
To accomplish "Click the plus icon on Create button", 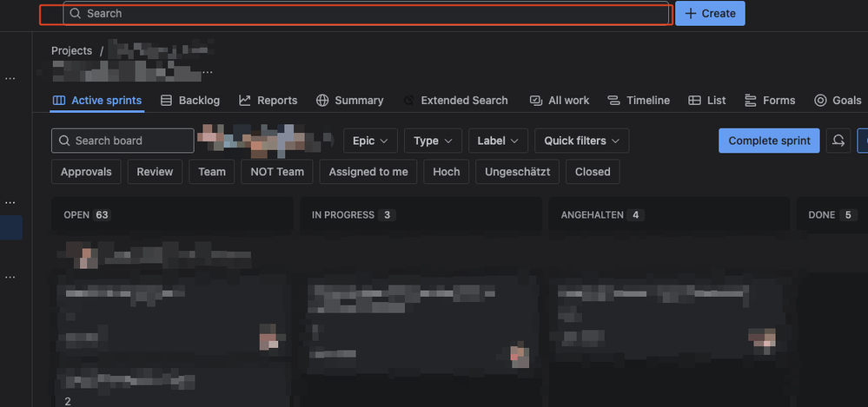I will (690, 13).
